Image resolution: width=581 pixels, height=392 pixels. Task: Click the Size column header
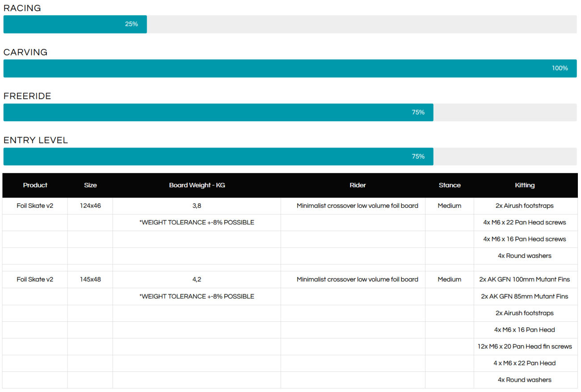tap(90, 185)
